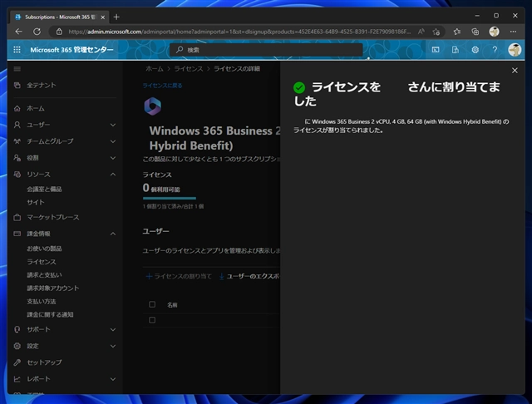This screenshot has height=404, width=532.
Task: Open サイト under resources
Action: pyautogui.click(x=35, y=202)
